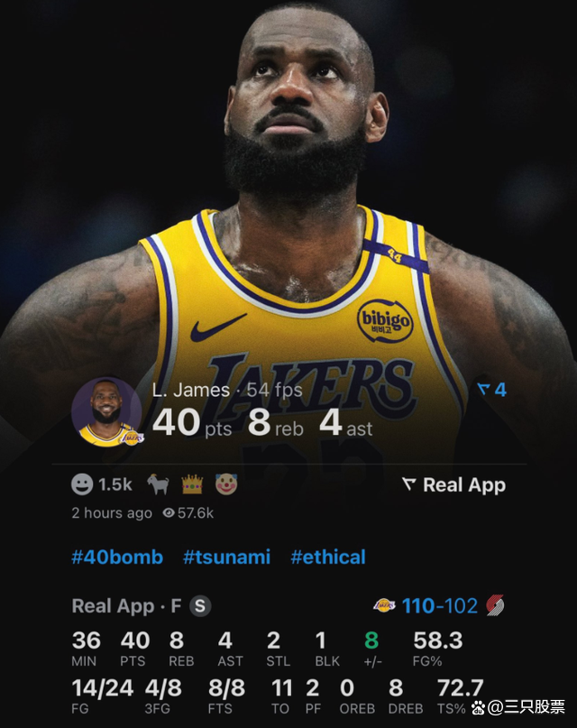This screenshot has height=728, width=577.
Task: Click the L. James player name
Action: (x=191, y=390)
